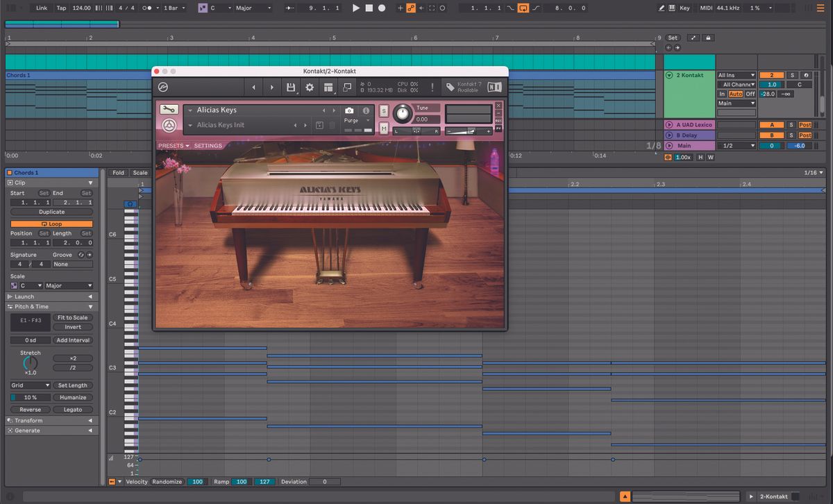Set track monitoring to Off on 2 Kontakt
The height and width of the screenshot is (504, 833).
coord(751,94)
